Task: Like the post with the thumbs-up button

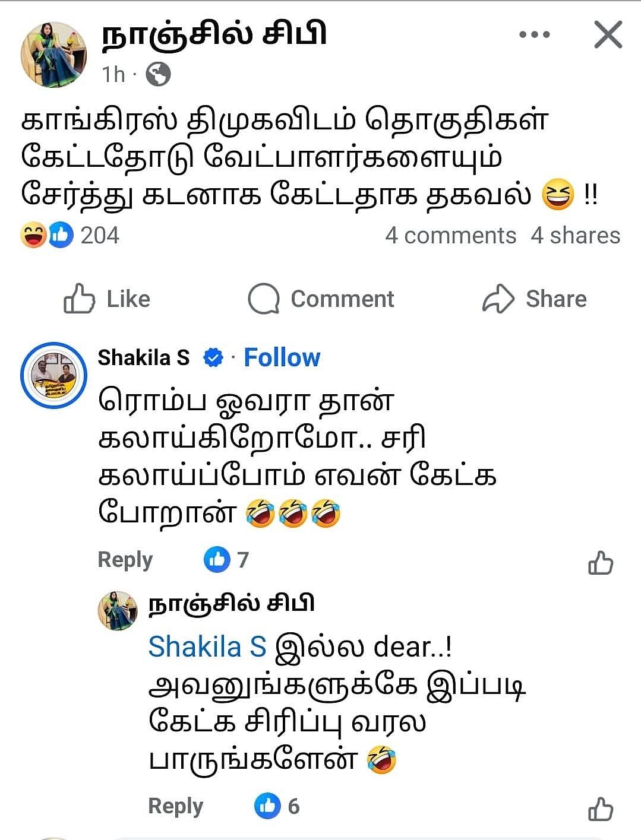Action: click(107, 299)
